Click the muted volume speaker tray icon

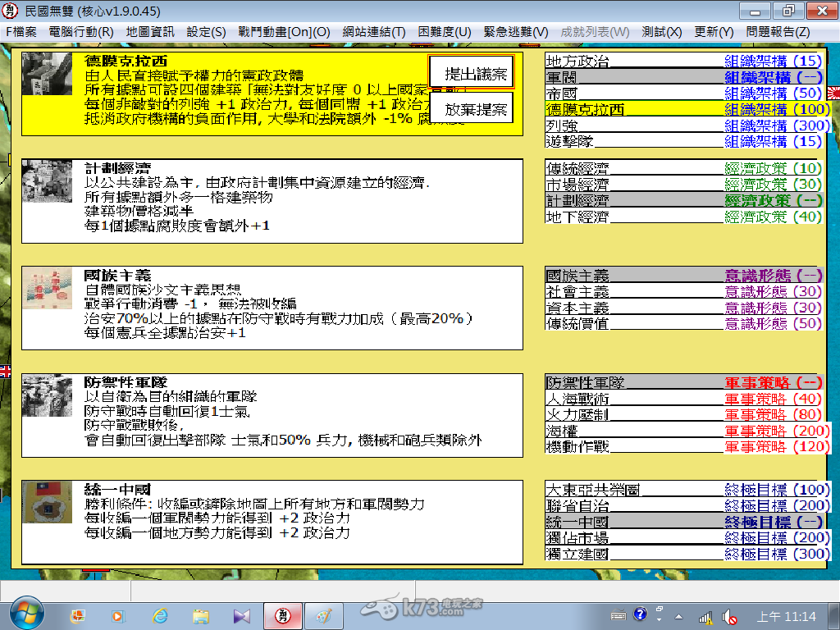coord(728,616)
